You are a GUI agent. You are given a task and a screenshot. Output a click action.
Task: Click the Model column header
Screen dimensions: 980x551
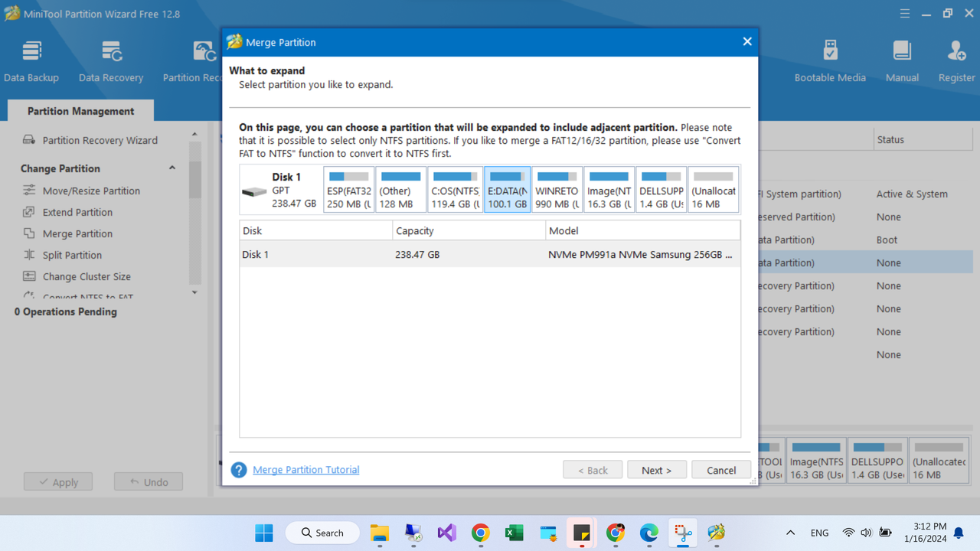tap(643, 230)
